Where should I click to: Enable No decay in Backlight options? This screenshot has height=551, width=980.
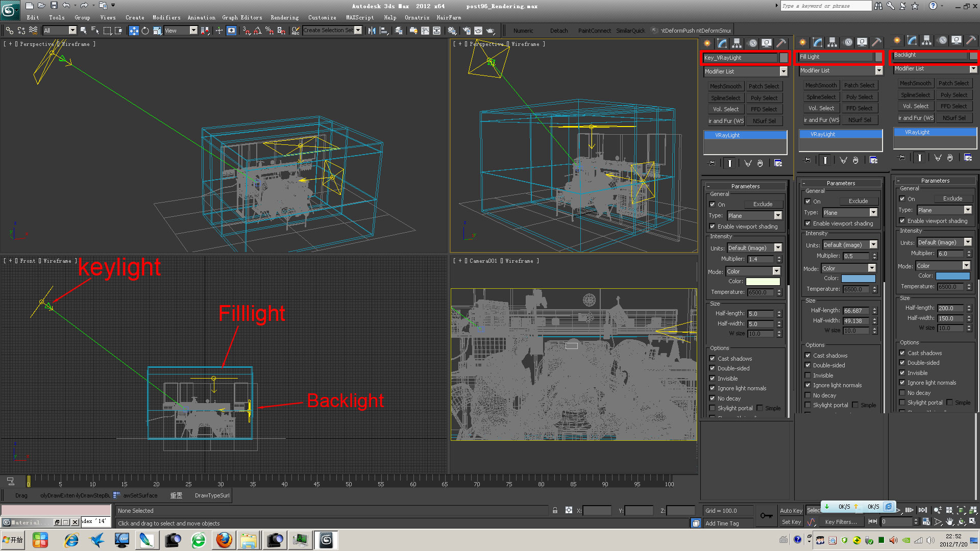coord(902,393)
